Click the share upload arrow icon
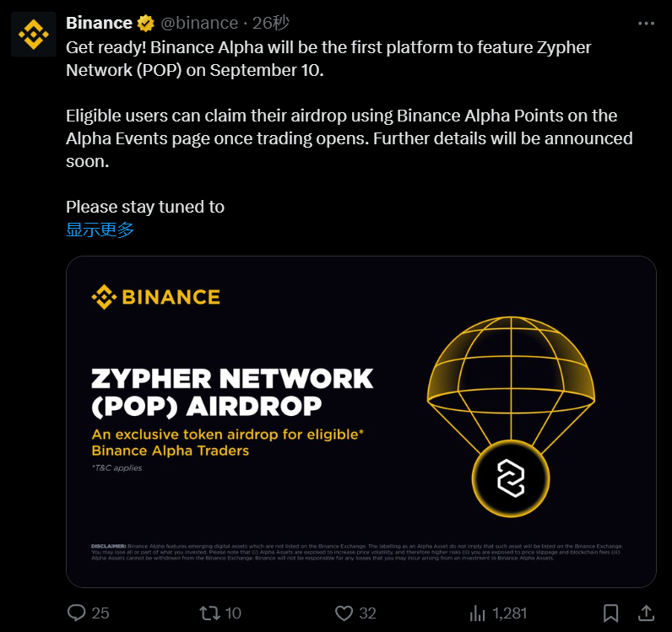672x632 pixels. coord(647,613)
